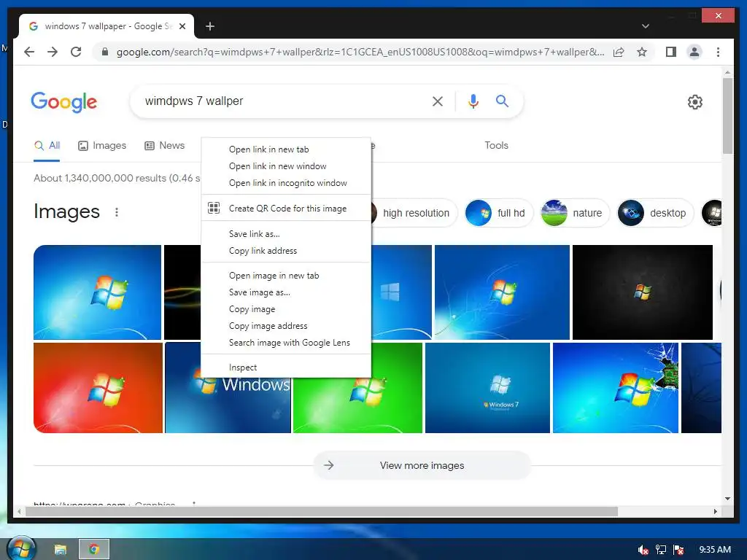Open the Windows Start menu orb
This screenshot has height=560, width=747.
21,548
